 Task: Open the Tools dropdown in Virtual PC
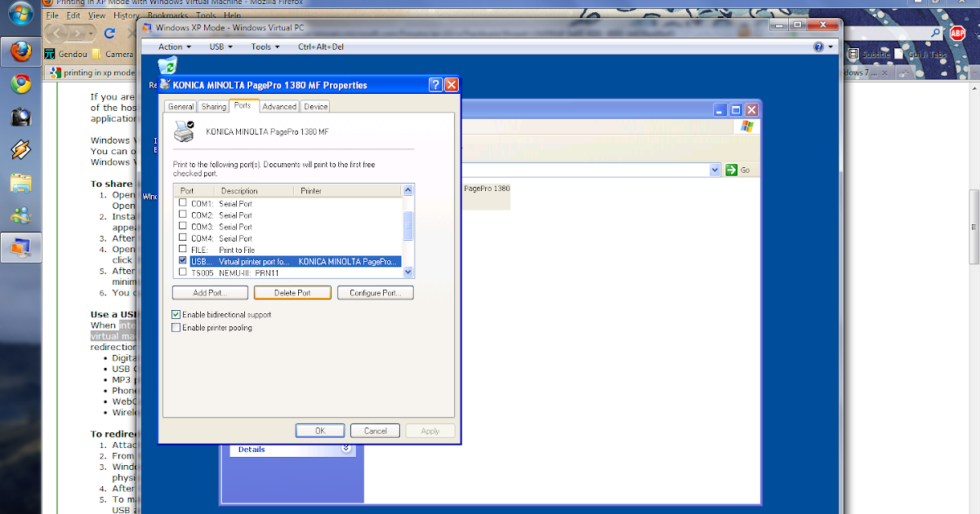click(x=265, y=47)
